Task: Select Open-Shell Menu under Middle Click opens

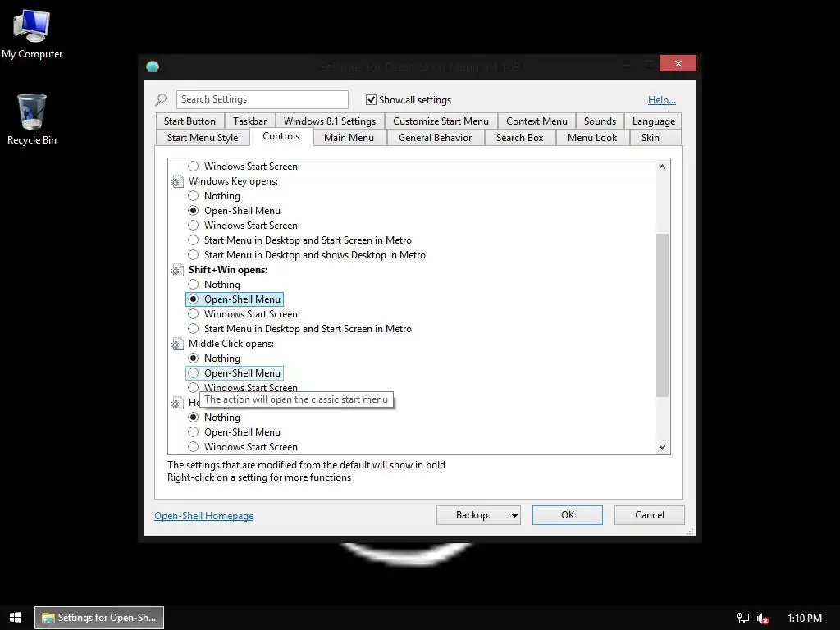Action: (x=194, y=373)
